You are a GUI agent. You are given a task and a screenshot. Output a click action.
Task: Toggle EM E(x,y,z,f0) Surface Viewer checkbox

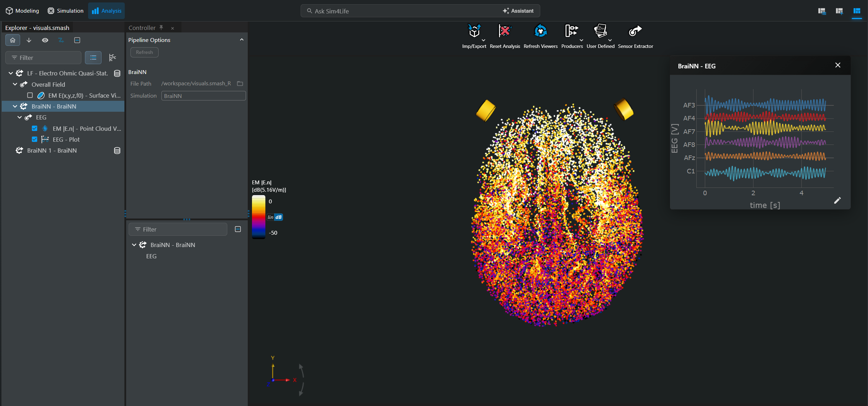tap(30, 95)
